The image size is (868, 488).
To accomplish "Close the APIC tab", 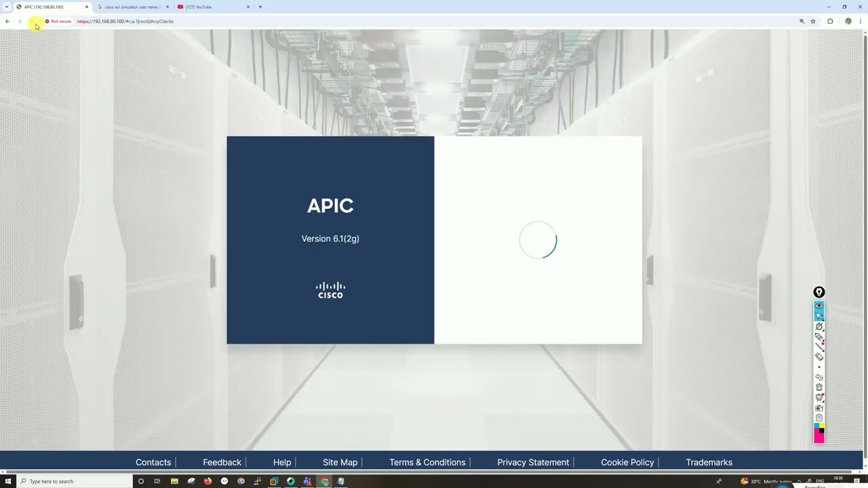I will (x=87, y=7).
